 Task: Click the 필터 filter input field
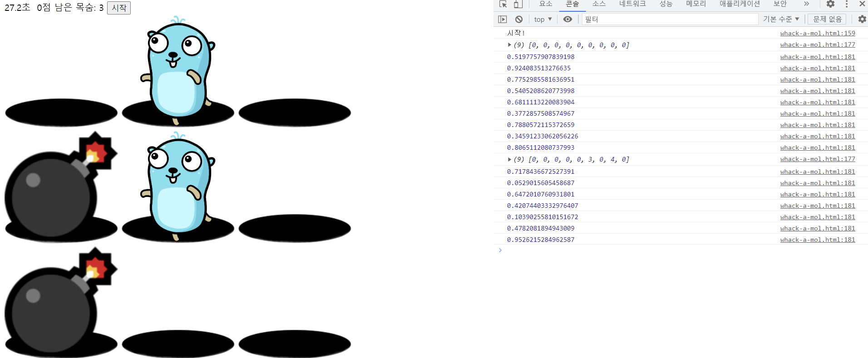pos(670,19)
